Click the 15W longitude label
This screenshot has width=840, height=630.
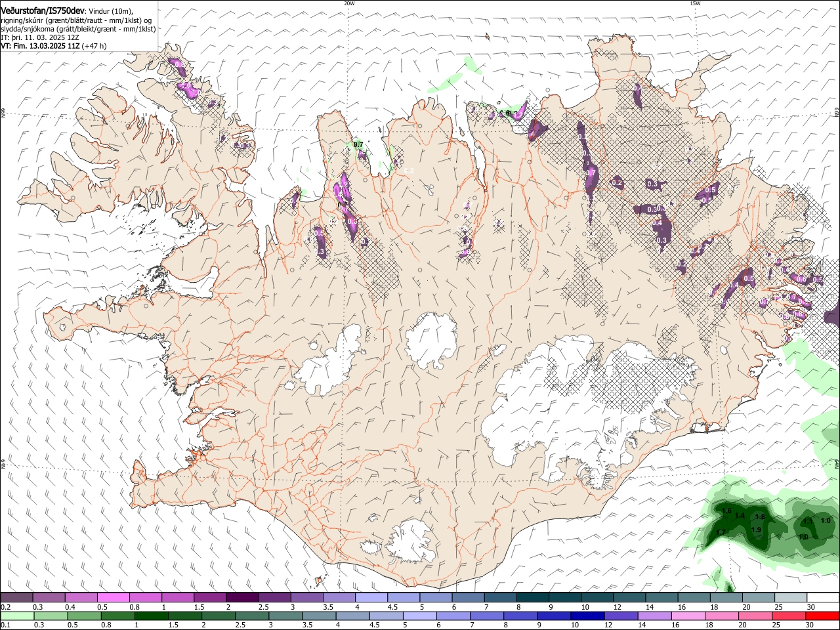tap(695, 3)
